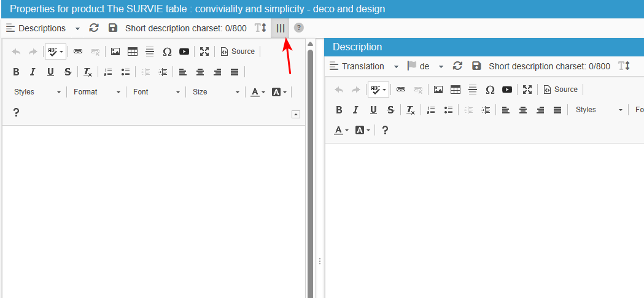Insert special character in left editor
The image size is (644, 298).
167,52
